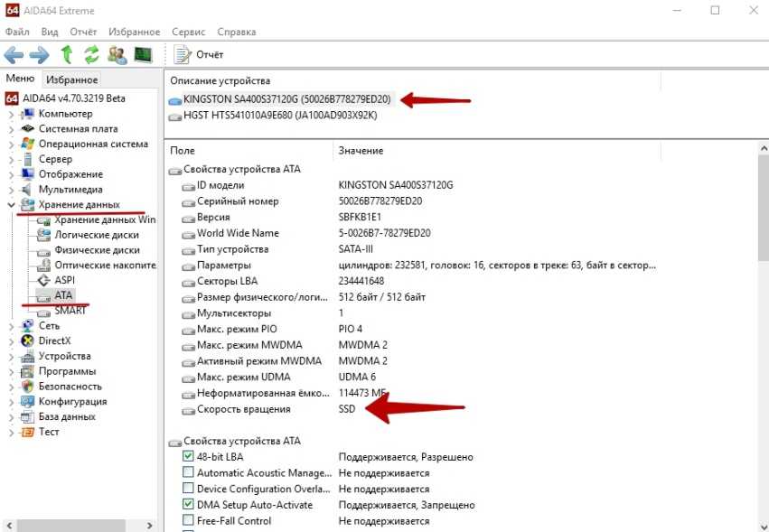
Task: Expand the Компьютер tree node
Action: click(x=11, y=114)
